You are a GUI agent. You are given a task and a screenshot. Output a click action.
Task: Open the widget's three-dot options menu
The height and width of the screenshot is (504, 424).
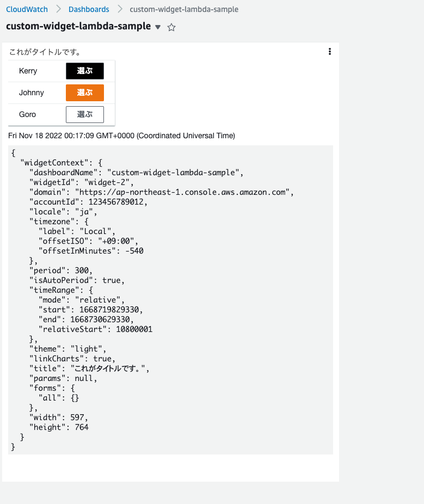pos(330,51)
